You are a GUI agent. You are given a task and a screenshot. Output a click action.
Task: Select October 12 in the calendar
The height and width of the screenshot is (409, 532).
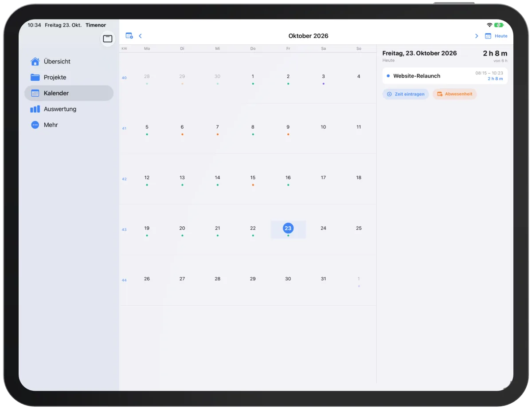click(147, 177)
